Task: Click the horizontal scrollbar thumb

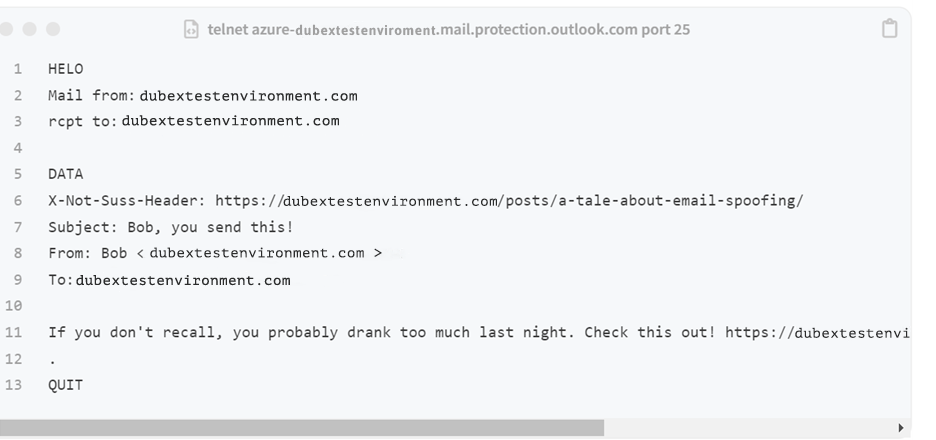Action: tap(301, 427)
